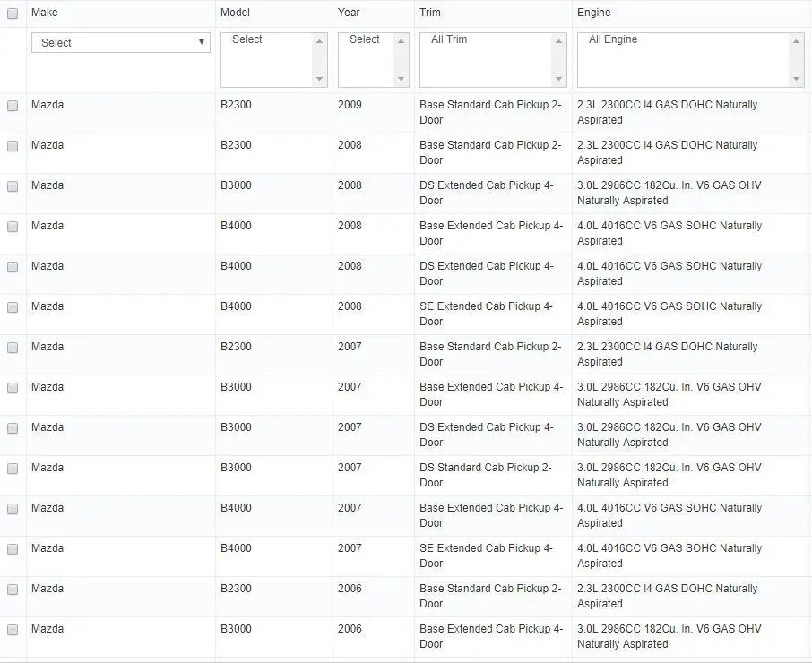Check the B4000 2007 Base Extended Cab row checkbox
The image size is (812, 663).
point(13,509)
